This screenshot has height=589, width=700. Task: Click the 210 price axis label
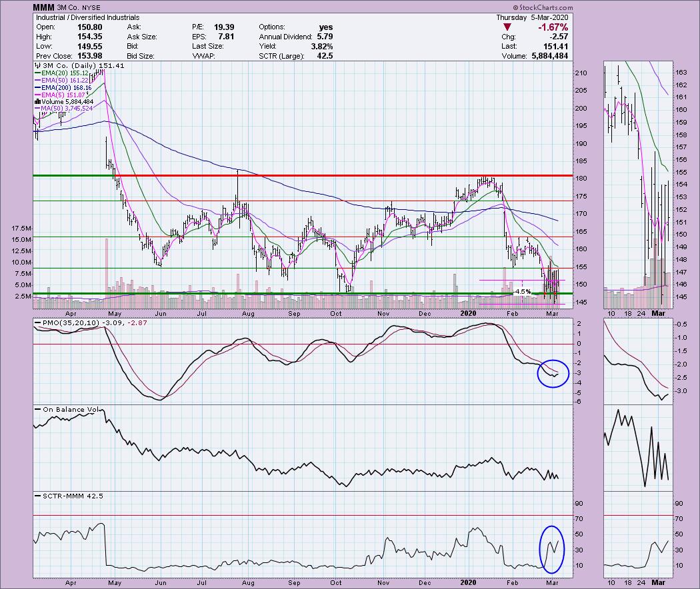581,73
